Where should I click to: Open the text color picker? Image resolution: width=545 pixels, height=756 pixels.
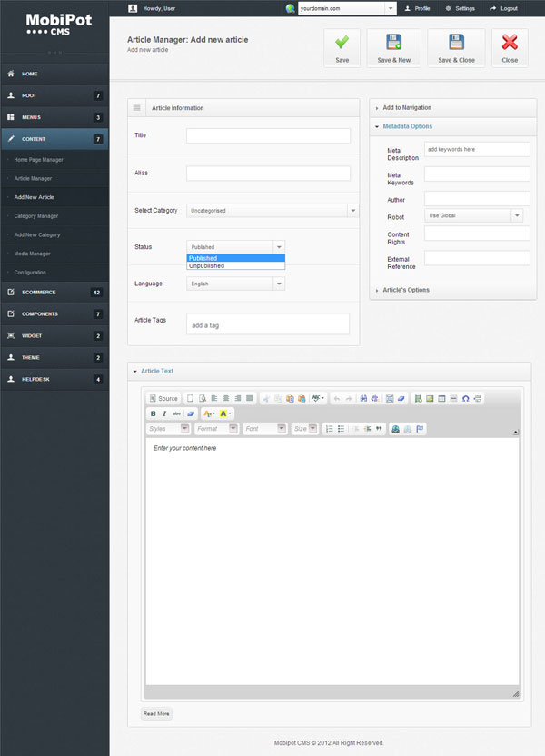209,413
